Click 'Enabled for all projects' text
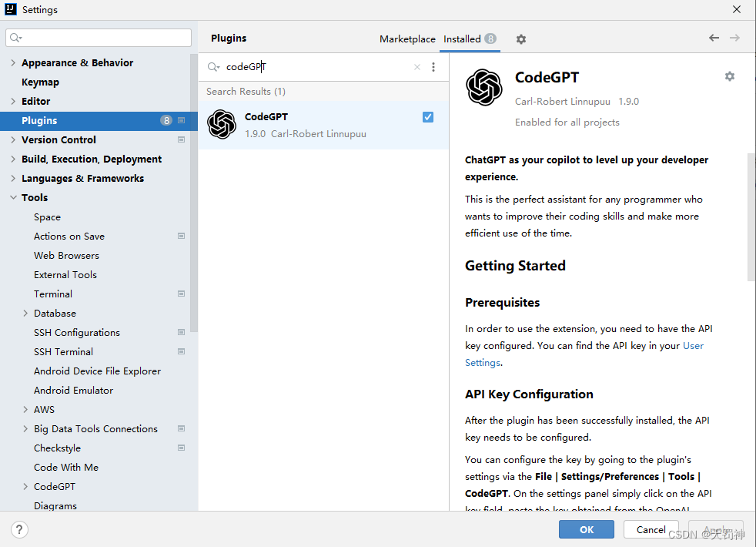The width and height of the screenshot is (756, 547). [x=567, y=122]
